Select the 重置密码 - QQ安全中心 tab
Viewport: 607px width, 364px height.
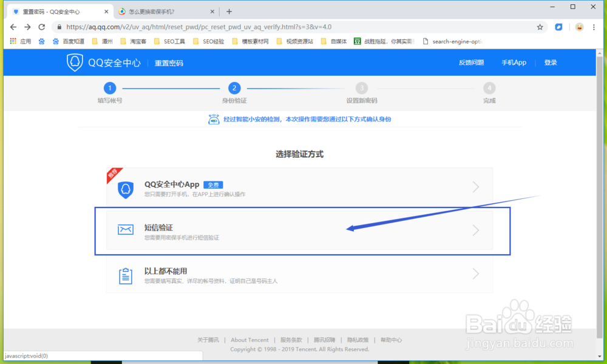click(x=60, y=12)
